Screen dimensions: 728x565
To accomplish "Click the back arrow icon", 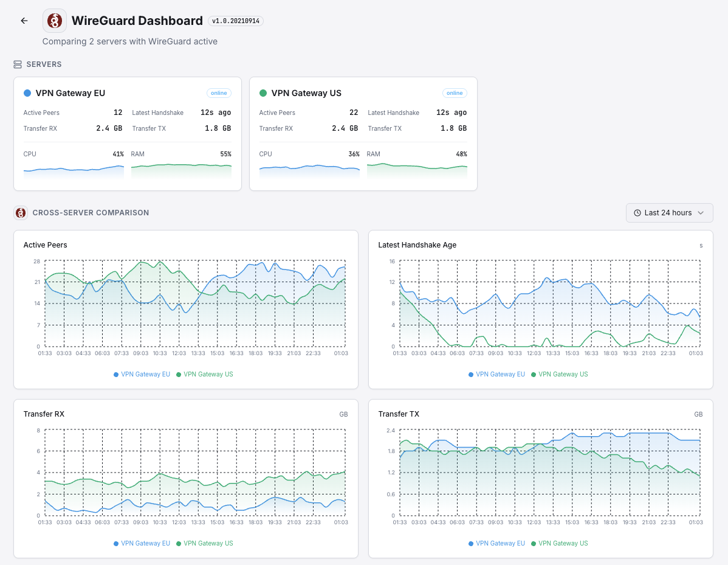I will [x=24, y=21].
